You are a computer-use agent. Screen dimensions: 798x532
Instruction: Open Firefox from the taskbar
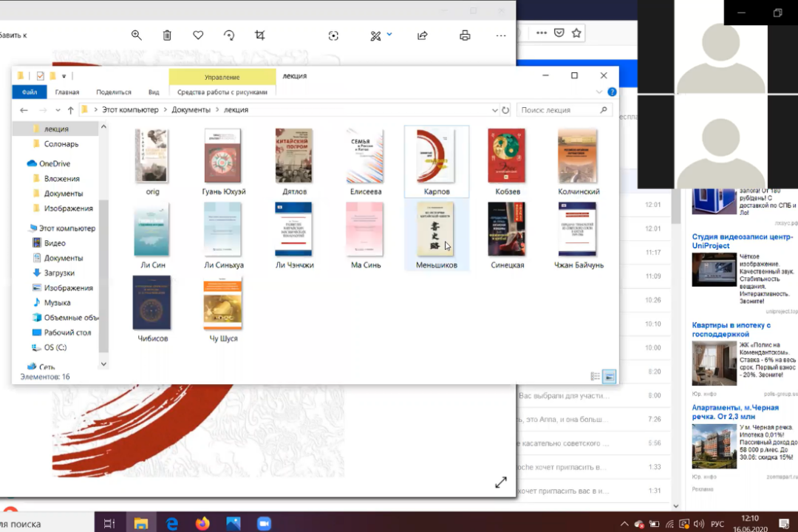pyautogui.click(x=202, y=523)
